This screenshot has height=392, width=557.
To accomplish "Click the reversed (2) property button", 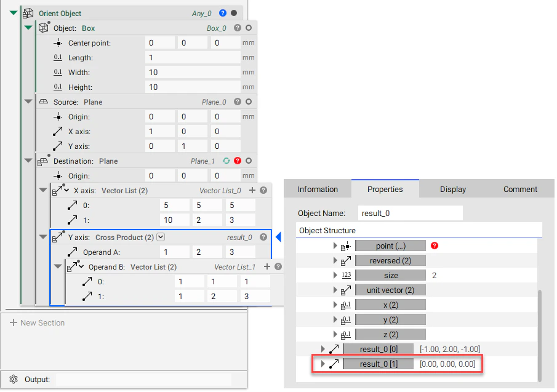I will (x=390, y=261).
